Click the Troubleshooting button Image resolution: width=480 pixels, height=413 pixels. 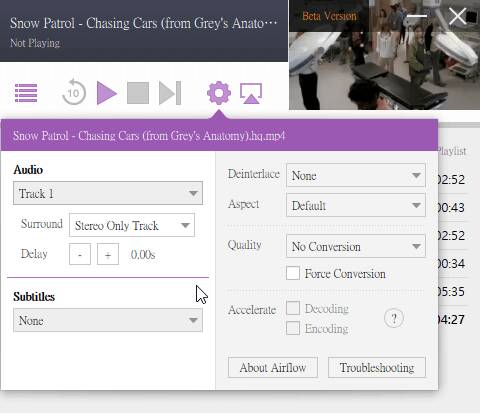377,367
